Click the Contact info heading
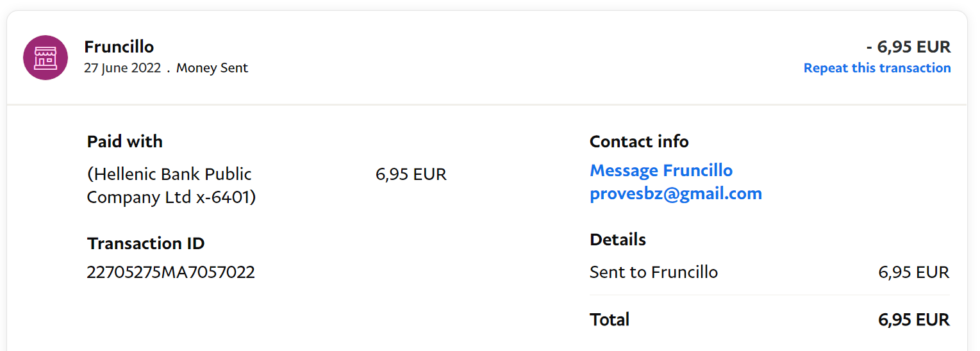 (639, 142)
